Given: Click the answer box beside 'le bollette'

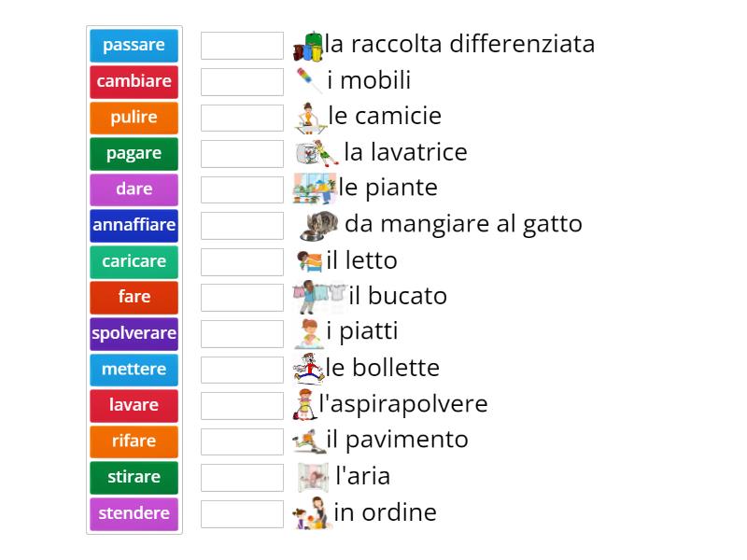Looking at the screenshot, I should [x=242, y=370].
